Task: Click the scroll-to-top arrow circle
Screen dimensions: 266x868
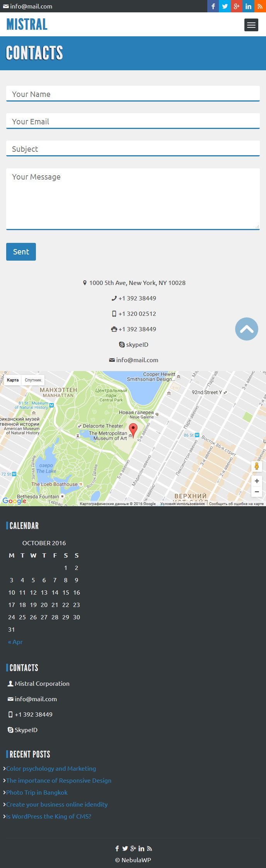Action: pos(247,329)
